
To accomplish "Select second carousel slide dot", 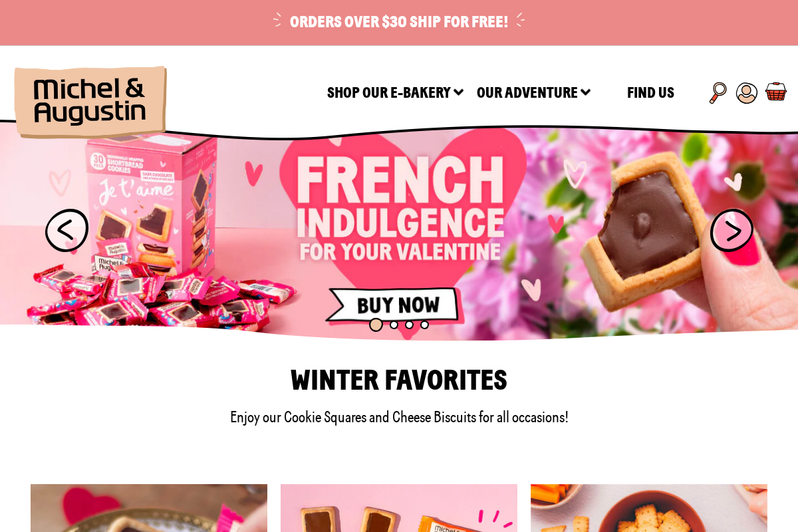I will 394,325.
